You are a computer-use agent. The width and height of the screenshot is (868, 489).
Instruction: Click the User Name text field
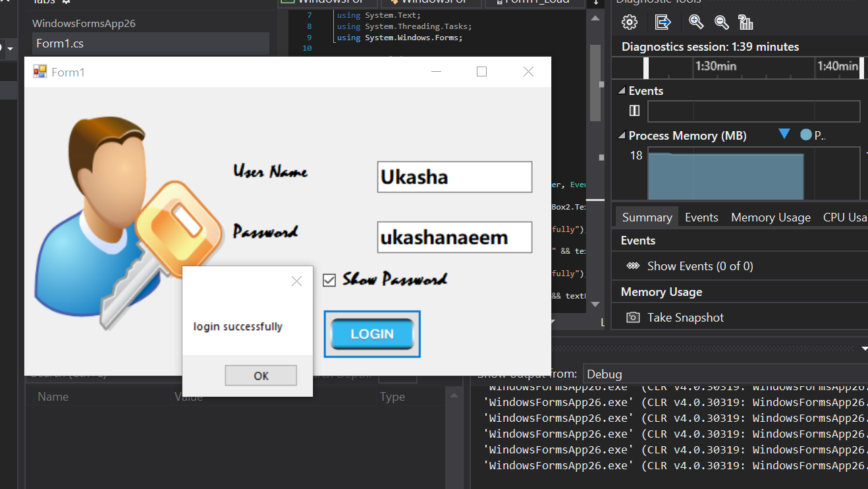454,177
